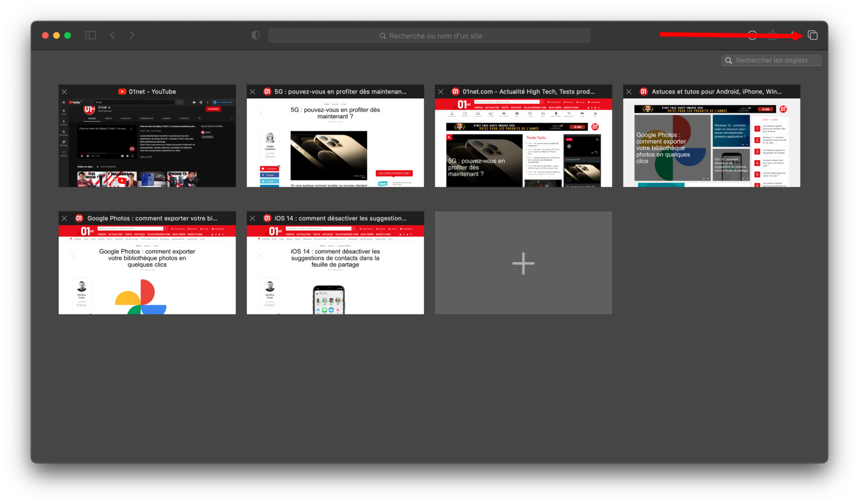Focus the 'Recherche ou nom d'un site' address bar

pos(429,36)
